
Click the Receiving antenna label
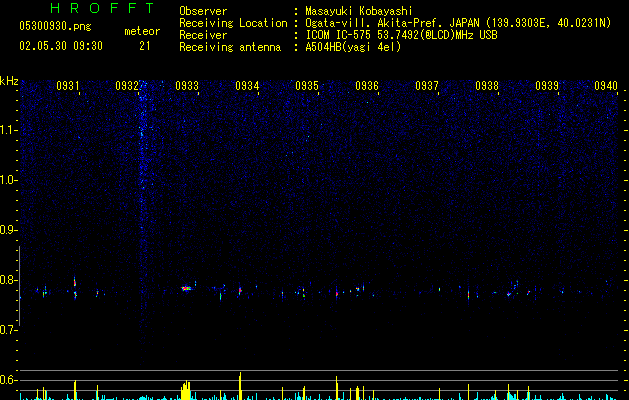tap(230, 47)
